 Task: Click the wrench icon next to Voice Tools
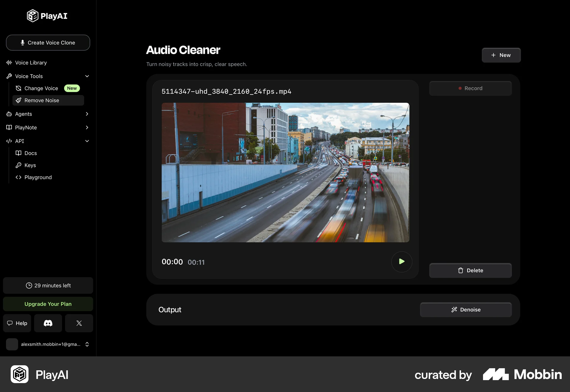tap(9, 76)
